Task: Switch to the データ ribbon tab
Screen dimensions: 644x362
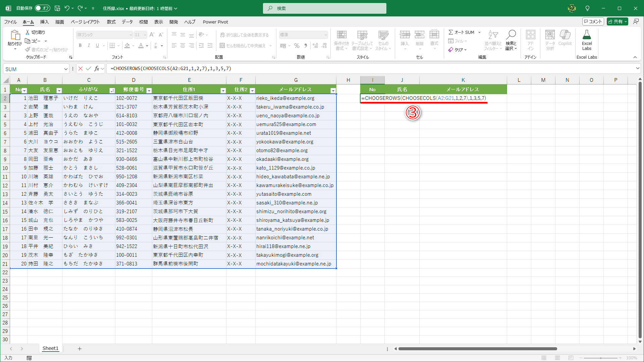Action: pyautogui.click(x=127, y=22)
